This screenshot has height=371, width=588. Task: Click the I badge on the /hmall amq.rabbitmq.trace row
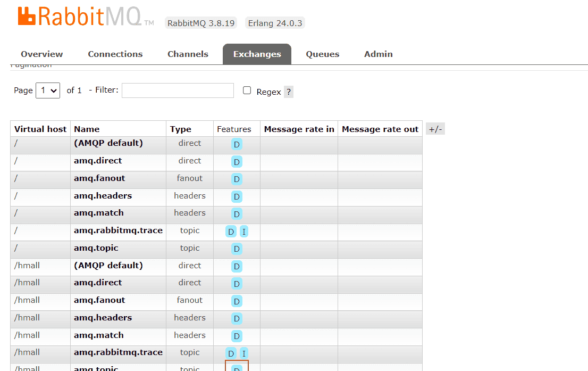(x=243, y=353)
